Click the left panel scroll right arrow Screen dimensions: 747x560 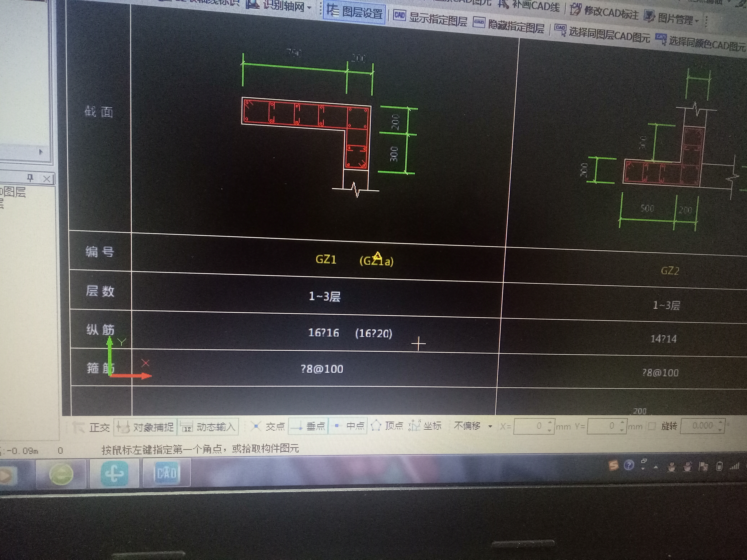[41, 152]
